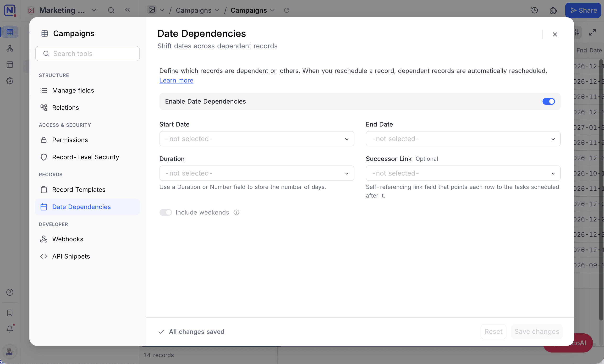
Task: Open the End Date dropdown
Action: point(463,139)
